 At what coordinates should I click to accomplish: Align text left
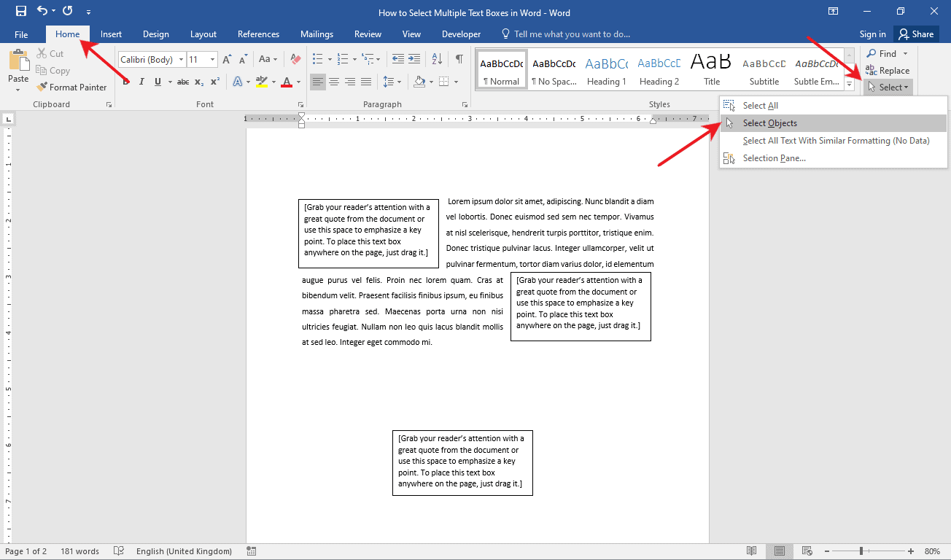[317, 82]
